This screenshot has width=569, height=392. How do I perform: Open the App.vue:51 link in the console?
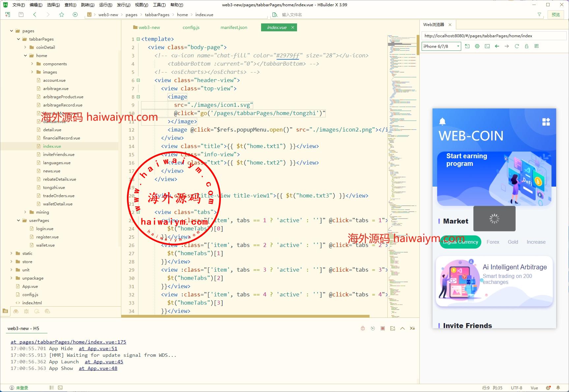(x=98, y=348)
